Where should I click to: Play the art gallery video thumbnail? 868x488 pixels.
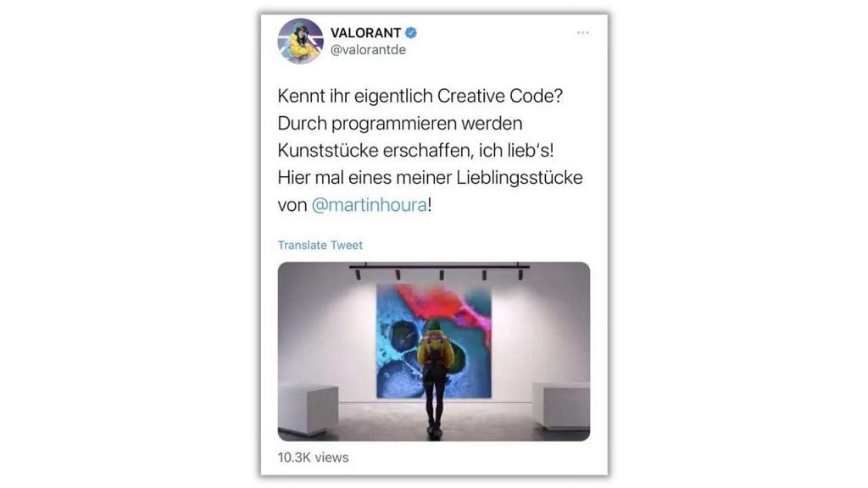[434, 352]
